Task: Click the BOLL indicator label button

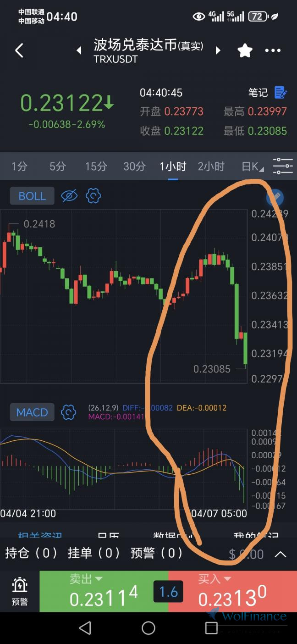Action: 32,196
